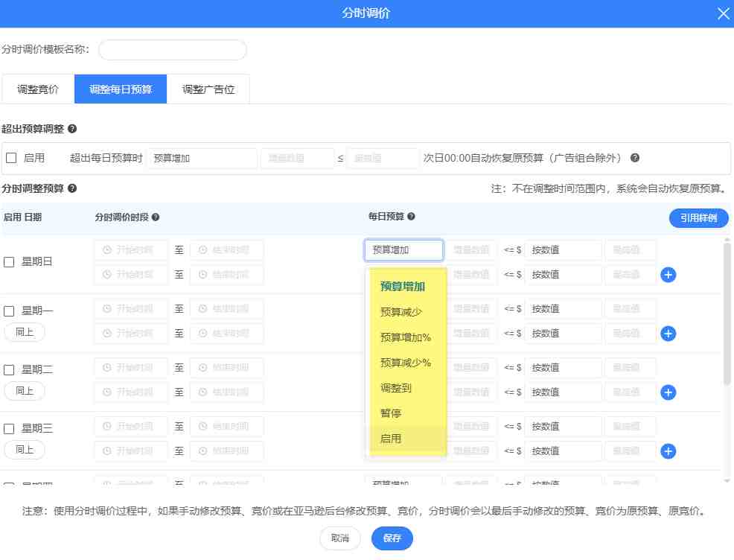Screen dimensions: 734x560
Task: Open 星期一 first slot 按数值 dropdown
Action: point(563,309)
